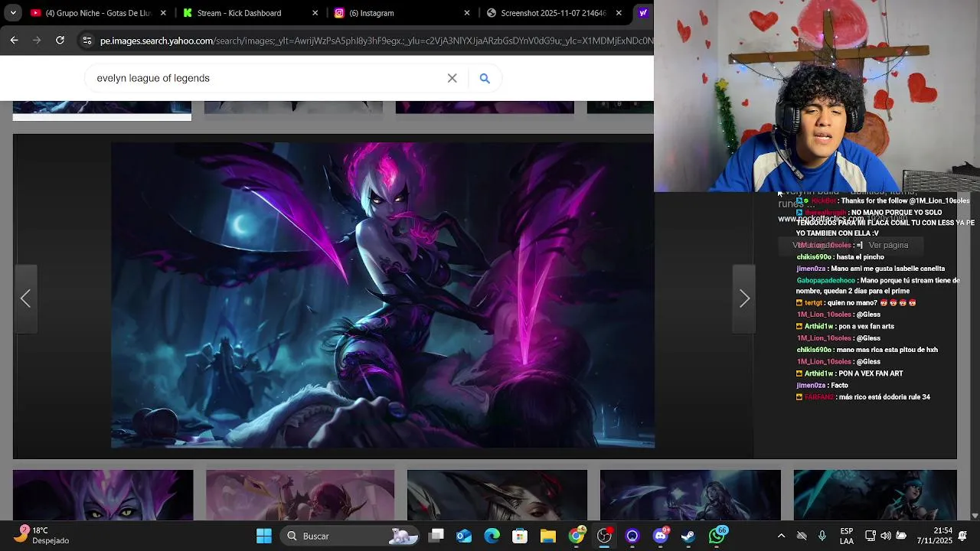
Task: Click the microphone tray icon
Action: [822, 536]
